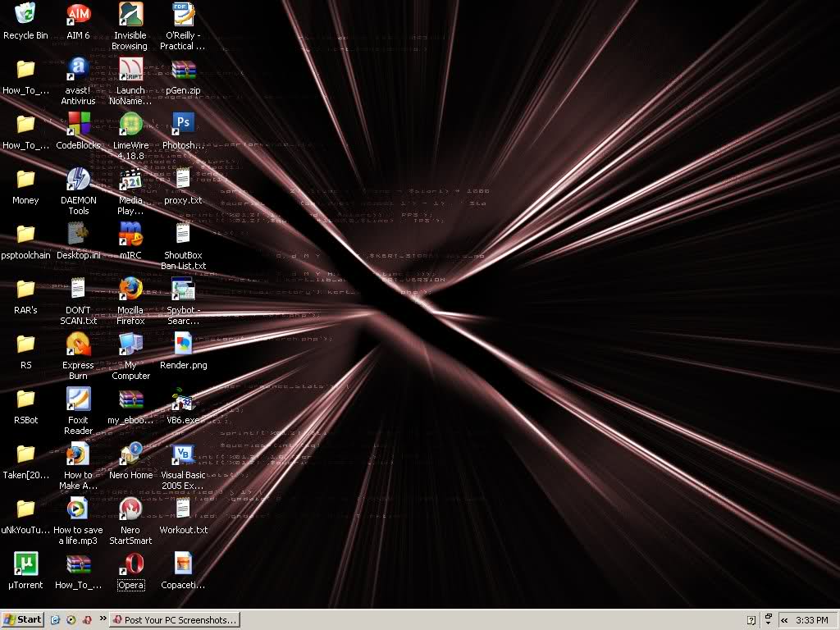Show hidden system tray icons

coord(784,620)
